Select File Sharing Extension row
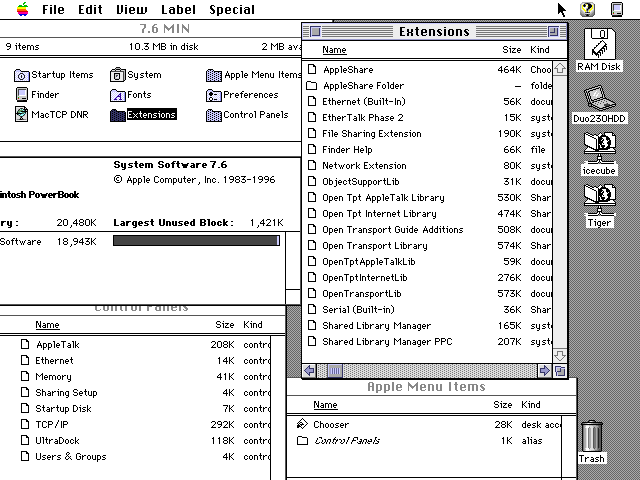The height and width of the screenshot is (480, 640). (x=429, y=133)
